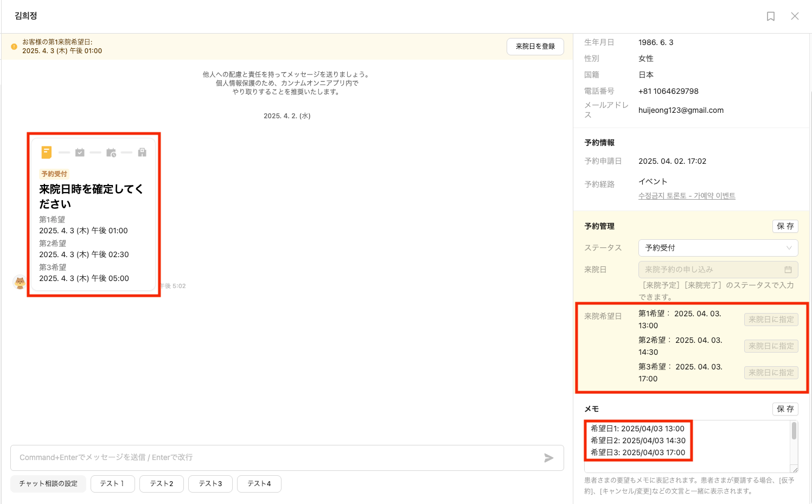This screenshot has height=504, width=812.
Task: Save the メモ section with 保存
Action: [x=785, y=409]
